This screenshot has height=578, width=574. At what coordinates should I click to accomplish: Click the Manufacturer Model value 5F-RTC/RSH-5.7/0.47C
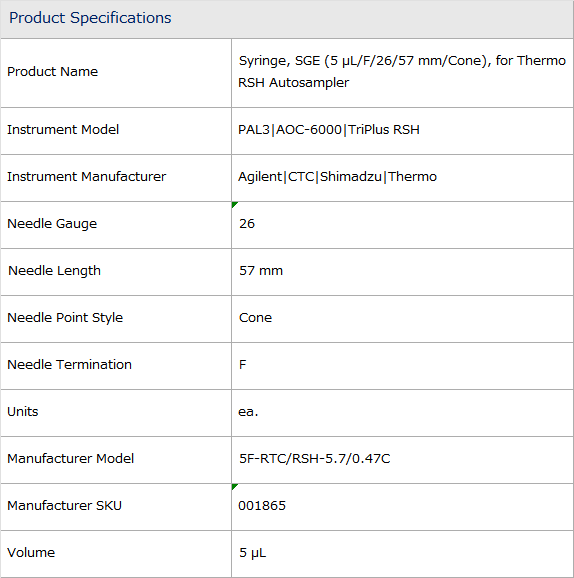[x=314, y=459]
